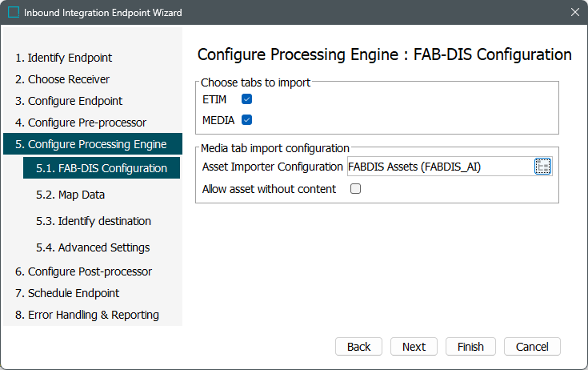Viewport: 588px width, 370px height.
Task: Click the wizard window icon in title bar
Action: [14, 13]
